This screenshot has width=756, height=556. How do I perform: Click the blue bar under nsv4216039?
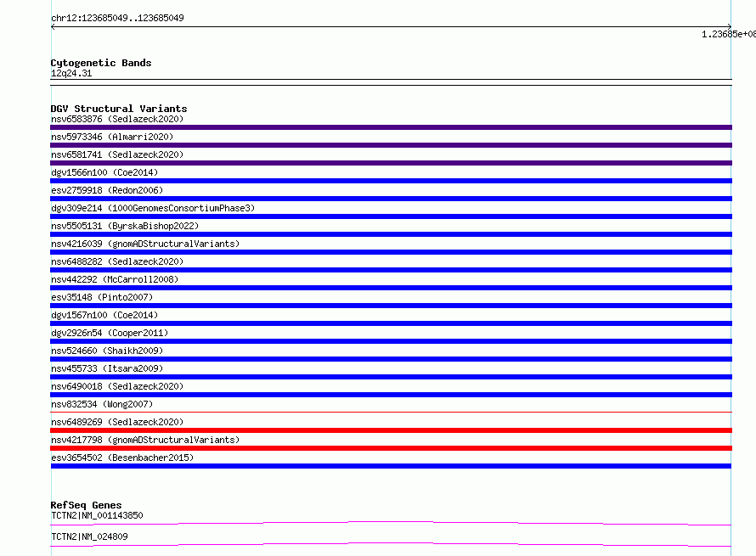(x=391, y=252)
